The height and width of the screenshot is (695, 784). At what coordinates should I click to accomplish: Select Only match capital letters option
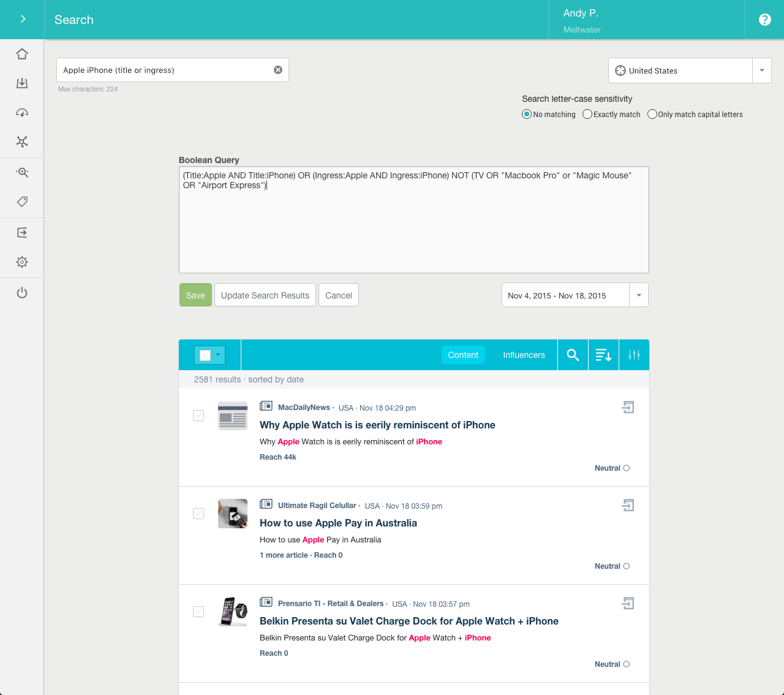[x=652, y=114]
